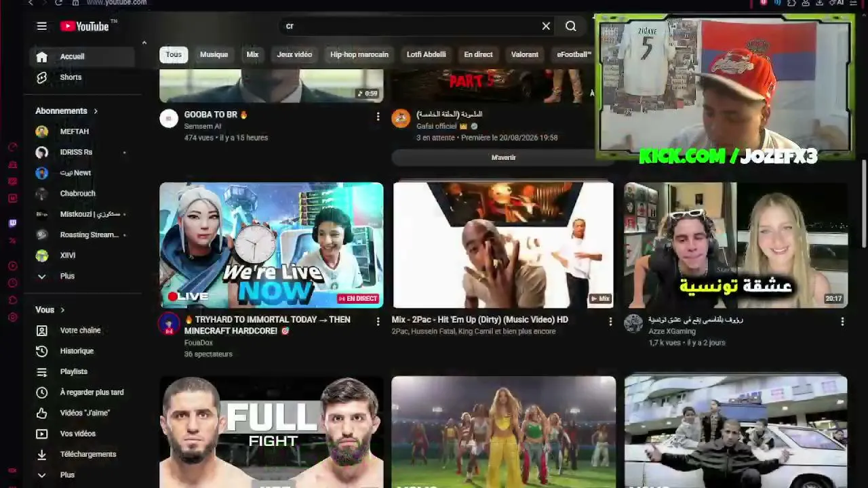Clear the search box with the X icon
Image resolution: width=868 pixels, height=488 pixels.
tap(546, 26)
